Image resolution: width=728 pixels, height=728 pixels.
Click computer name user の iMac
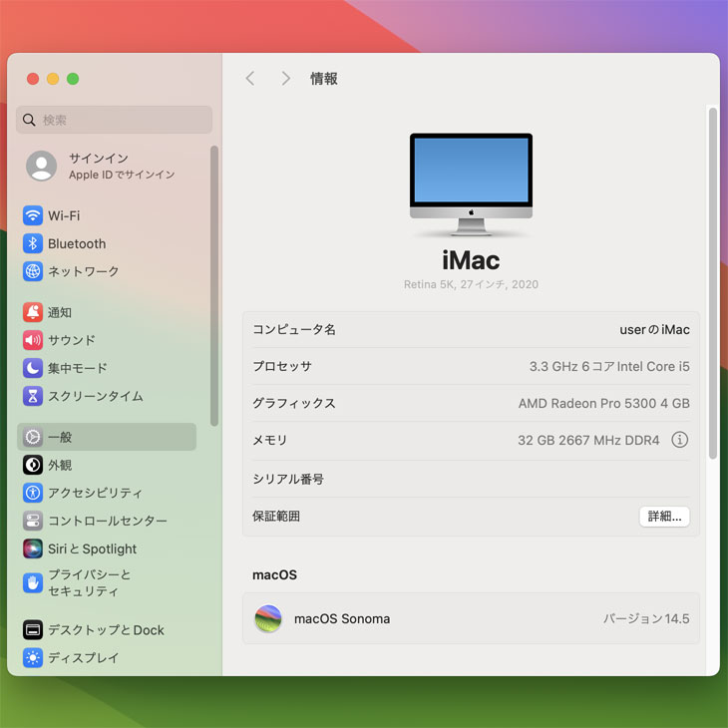654,330
